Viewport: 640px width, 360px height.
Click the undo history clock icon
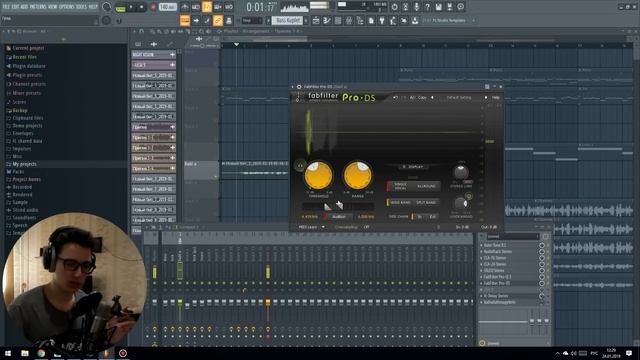point(394,7)
